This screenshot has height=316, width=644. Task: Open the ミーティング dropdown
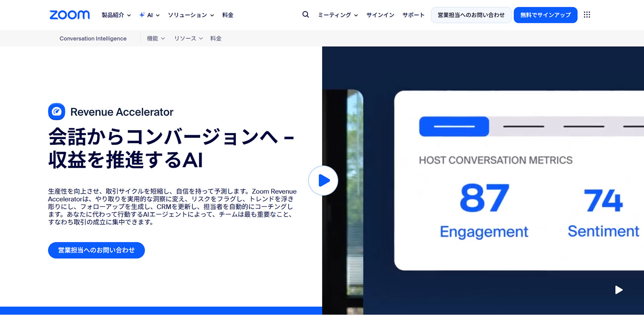tap(338, 15)
